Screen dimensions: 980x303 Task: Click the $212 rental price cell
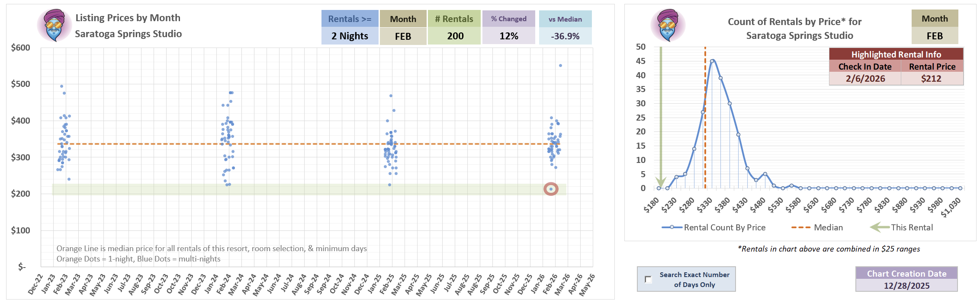[x=932, y=79]
